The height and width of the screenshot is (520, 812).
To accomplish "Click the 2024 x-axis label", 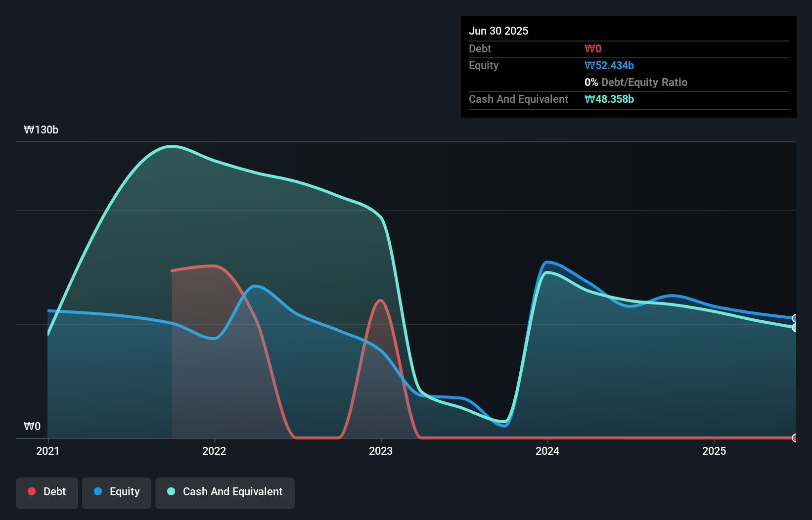I will coord(547,451).
